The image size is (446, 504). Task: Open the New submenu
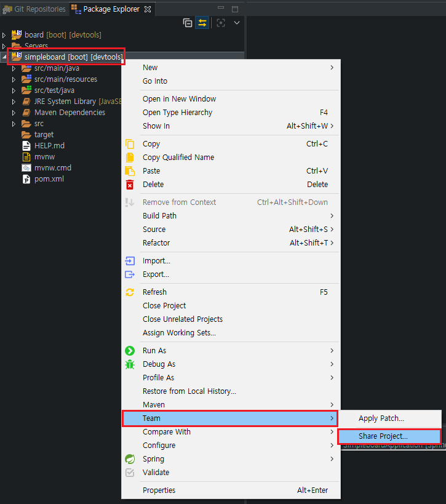[x=231, y=68]
